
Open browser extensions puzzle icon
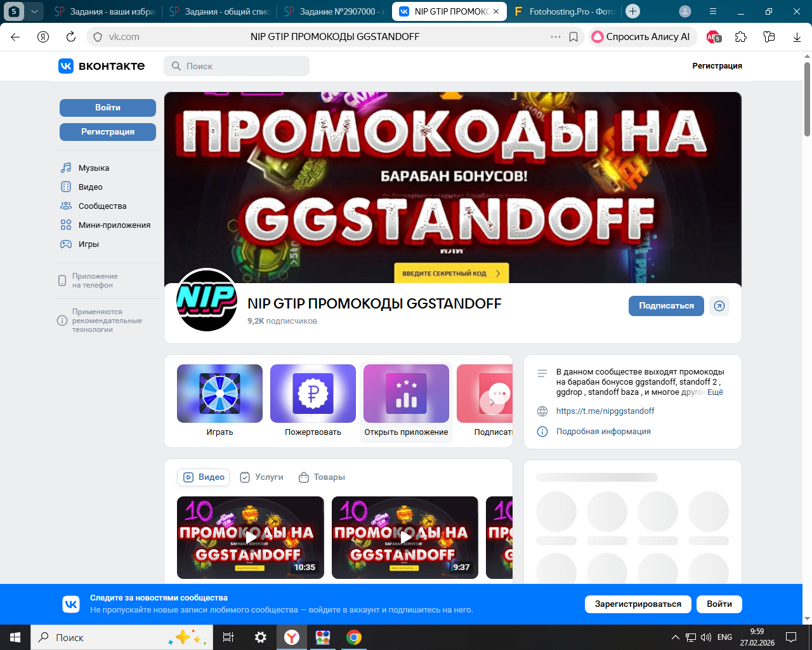tap(741, 37)
